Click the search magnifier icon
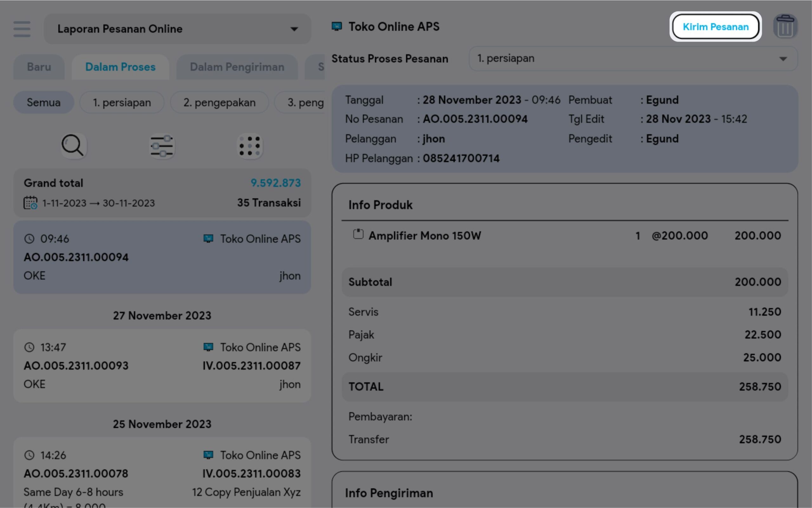This screenshot has height=508, width=812. tap(73, 146)
